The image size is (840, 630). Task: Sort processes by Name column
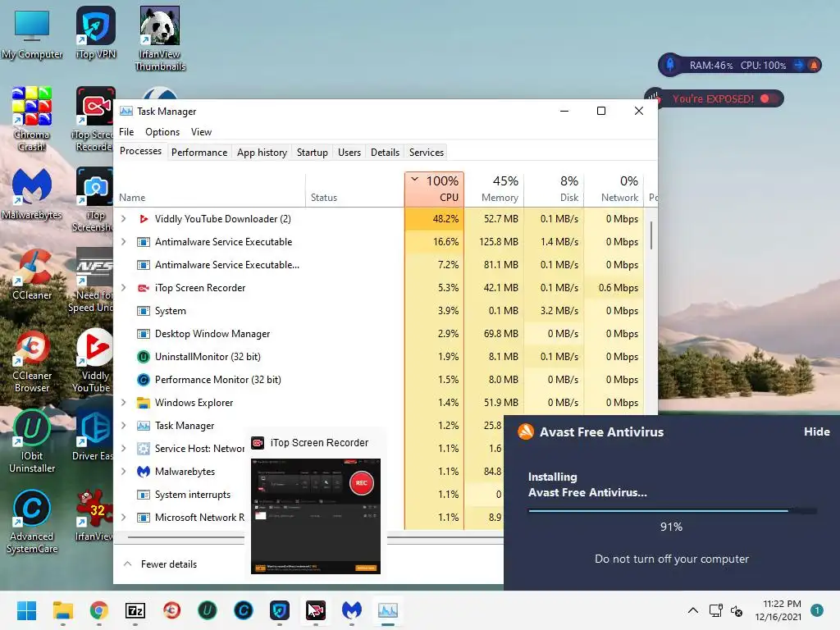[210, 189]
